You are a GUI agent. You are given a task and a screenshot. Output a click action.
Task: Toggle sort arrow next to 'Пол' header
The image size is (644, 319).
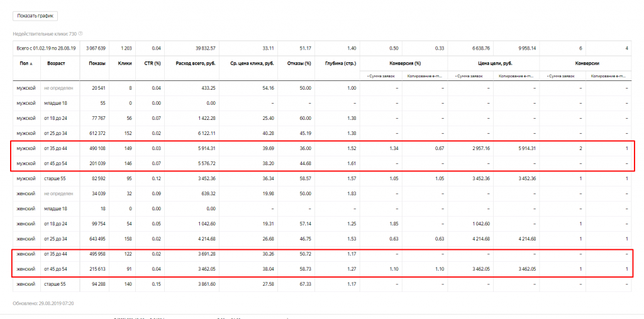tap(32, 63)
